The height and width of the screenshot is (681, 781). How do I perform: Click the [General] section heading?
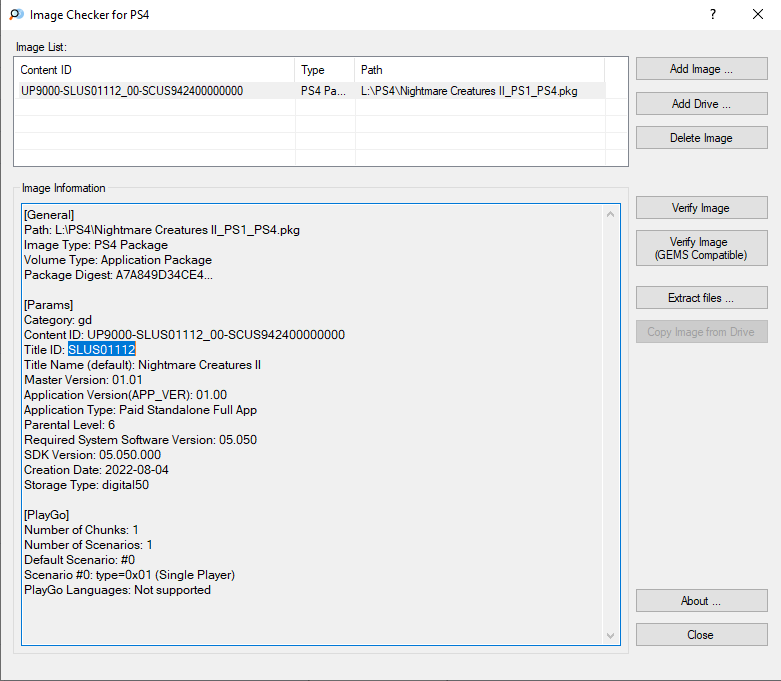click(49, 215)
